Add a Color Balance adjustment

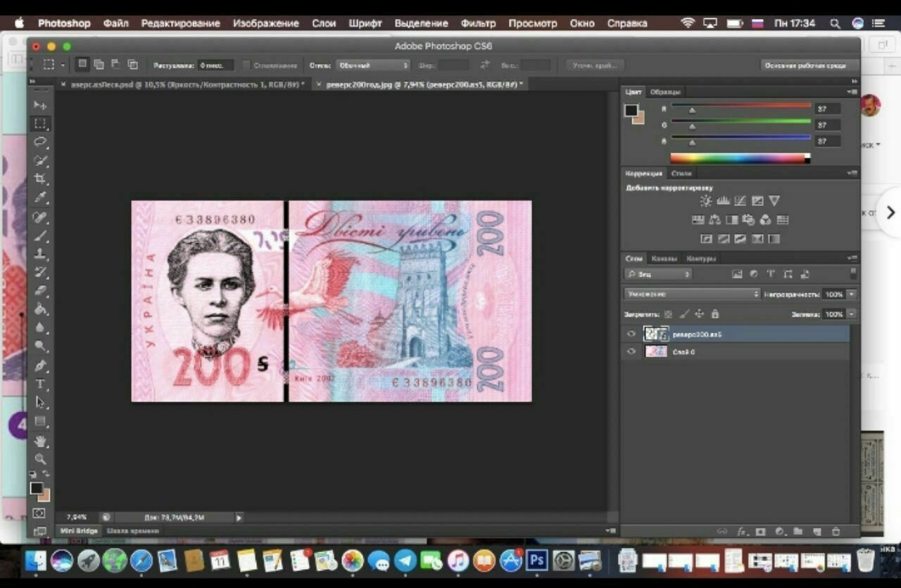click(x=714, y=220)
